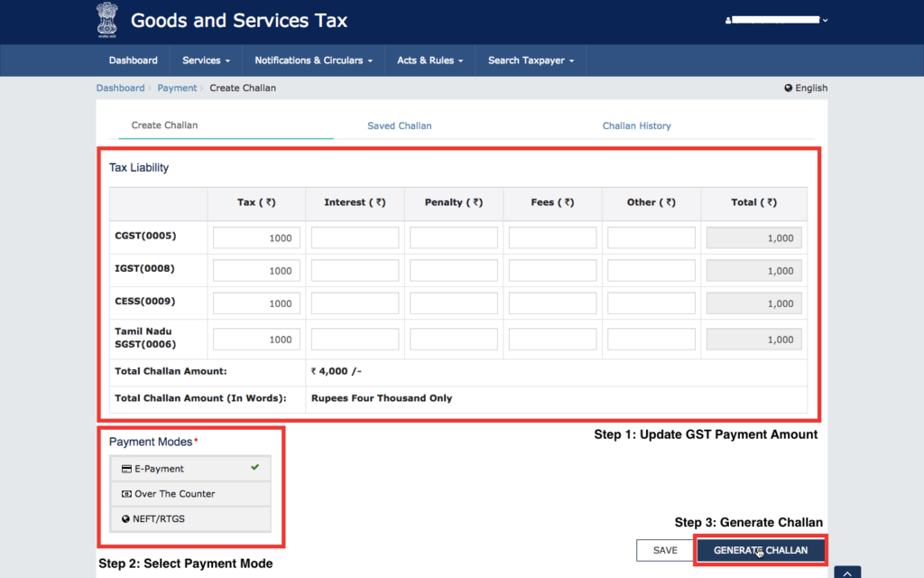Open the English language selector
Viewport: 924px width, 578px height.
pyautogui.click(x=806, y=88)
